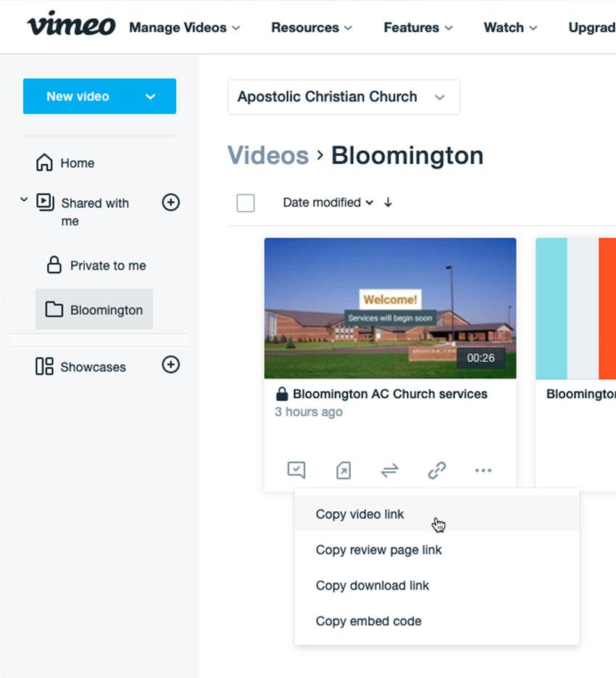Click the 00:26 duration badge on the thumbnail

pos(480,357)
